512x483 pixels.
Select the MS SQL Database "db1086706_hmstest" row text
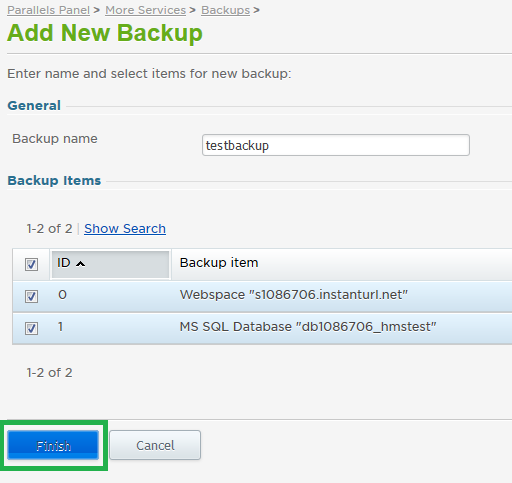tap(308, 327)
